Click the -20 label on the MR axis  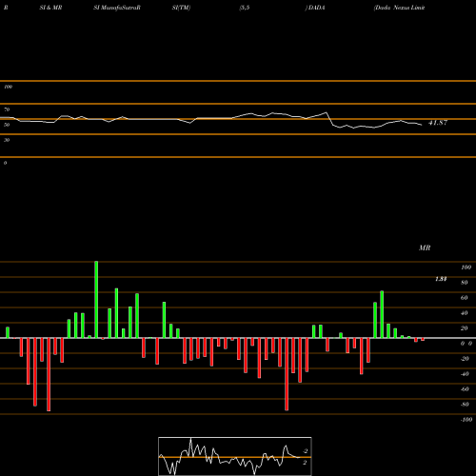click(465, 359)
